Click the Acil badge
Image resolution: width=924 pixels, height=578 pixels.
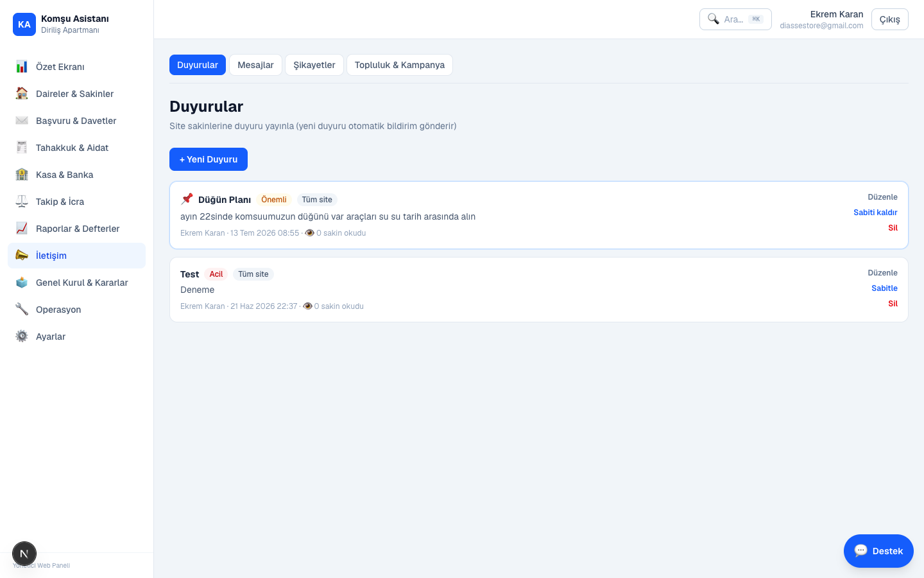tap(216, 274)
